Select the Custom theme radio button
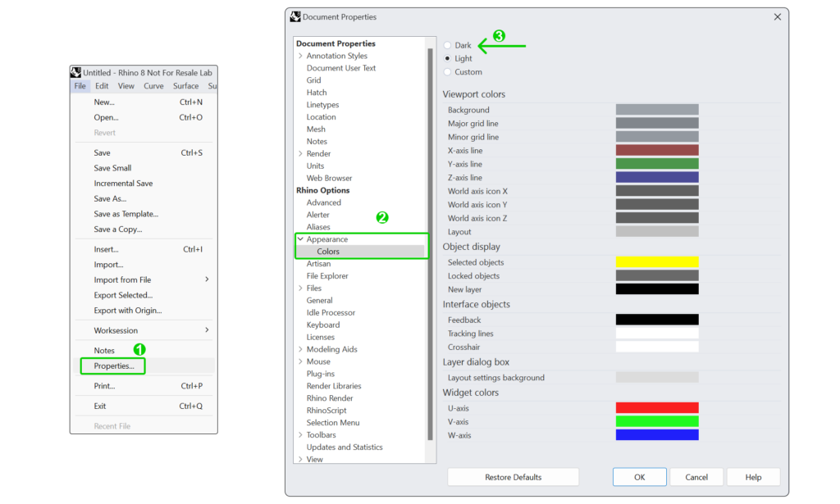The image size is (840, 504). (x=447, y=71)
